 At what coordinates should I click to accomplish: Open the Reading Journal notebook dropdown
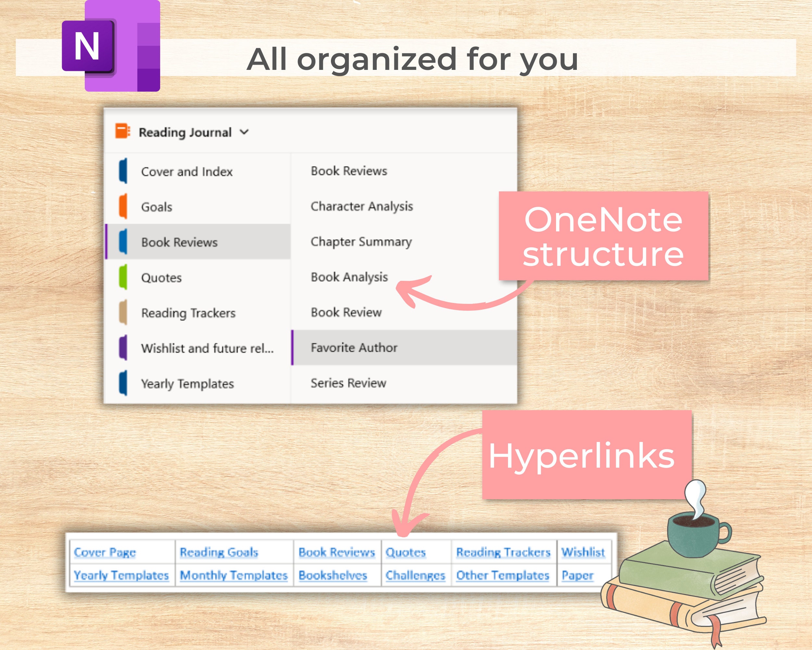click(x=245, y=132)
